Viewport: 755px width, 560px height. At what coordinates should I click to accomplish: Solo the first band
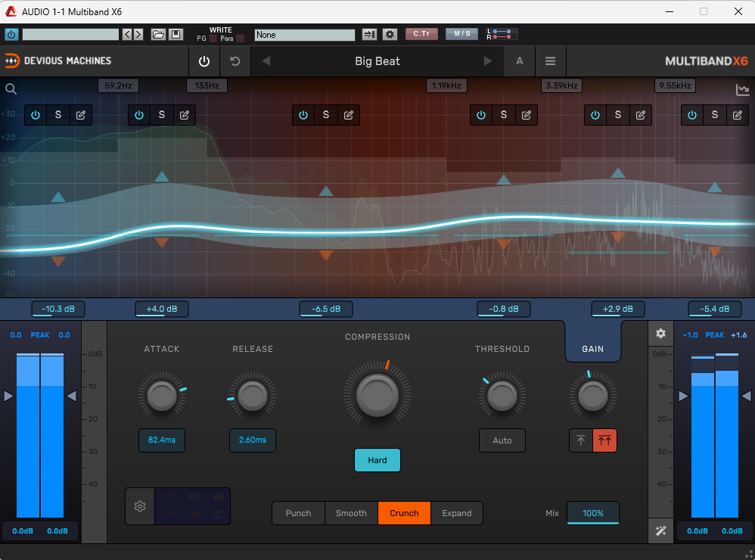pos(58,115)
